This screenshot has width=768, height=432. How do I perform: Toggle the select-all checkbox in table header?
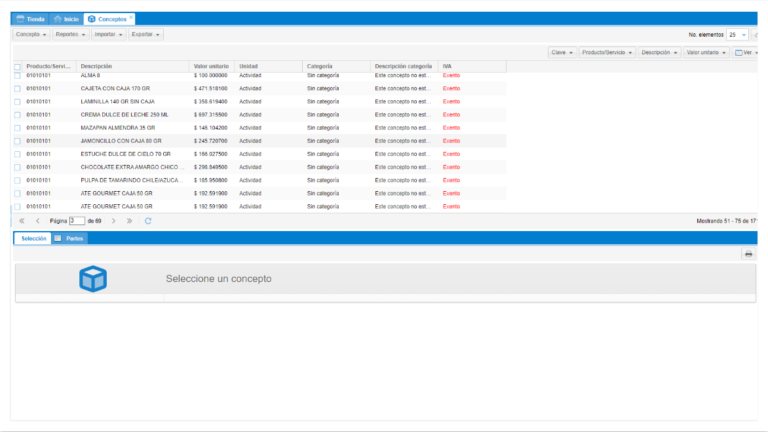(x=17, y=67)
